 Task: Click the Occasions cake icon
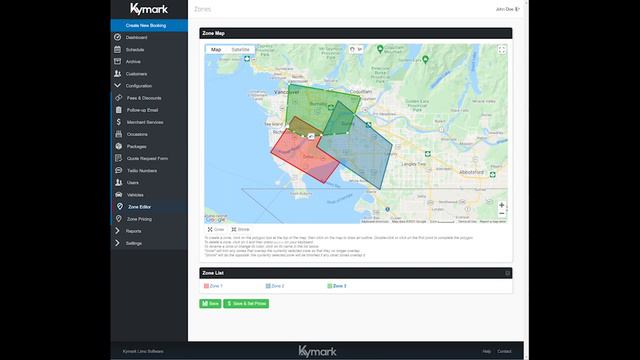(x=118, y=134)
